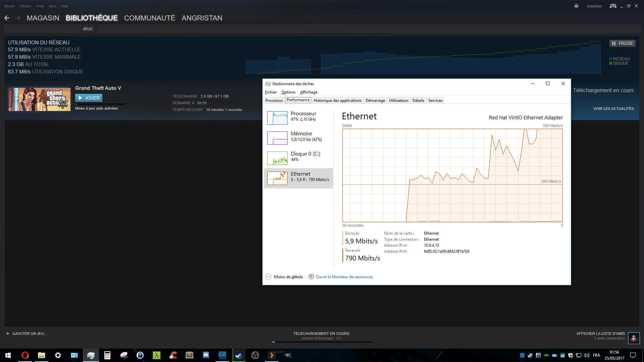Open File Explorer from the taskbar

click(x=42, y=355)
